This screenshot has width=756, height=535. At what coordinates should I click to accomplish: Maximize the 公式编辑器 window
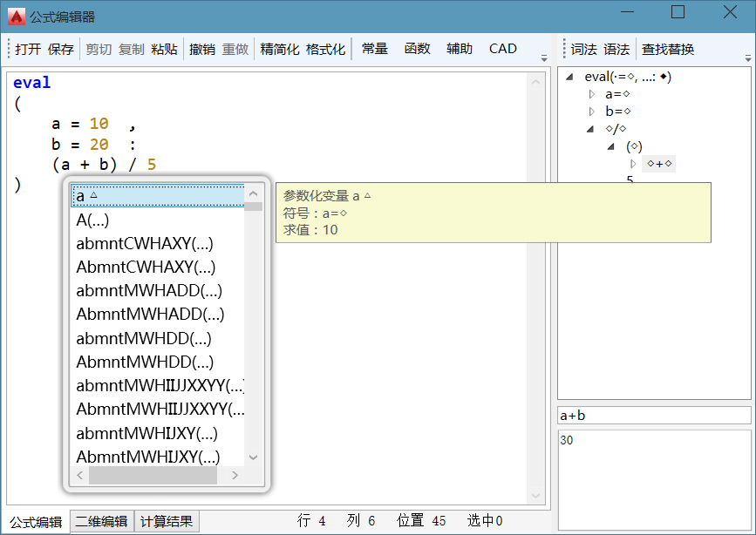pos(678,12)
